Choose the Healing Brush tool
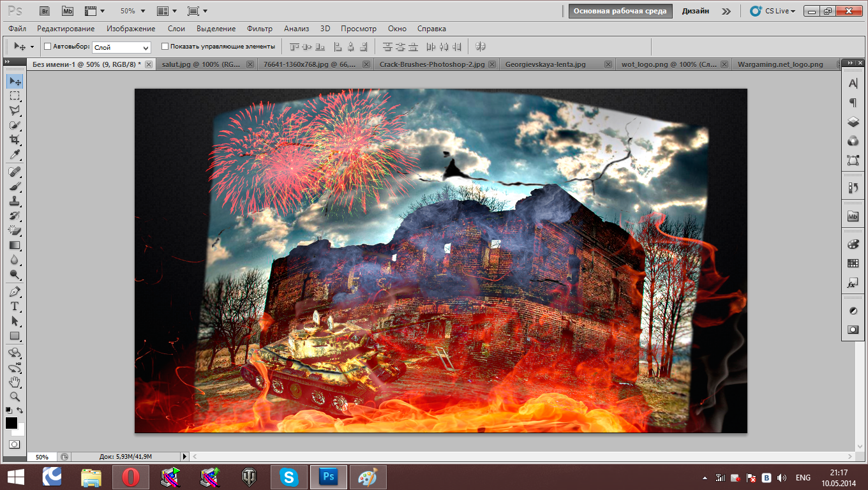 point(15,172)
